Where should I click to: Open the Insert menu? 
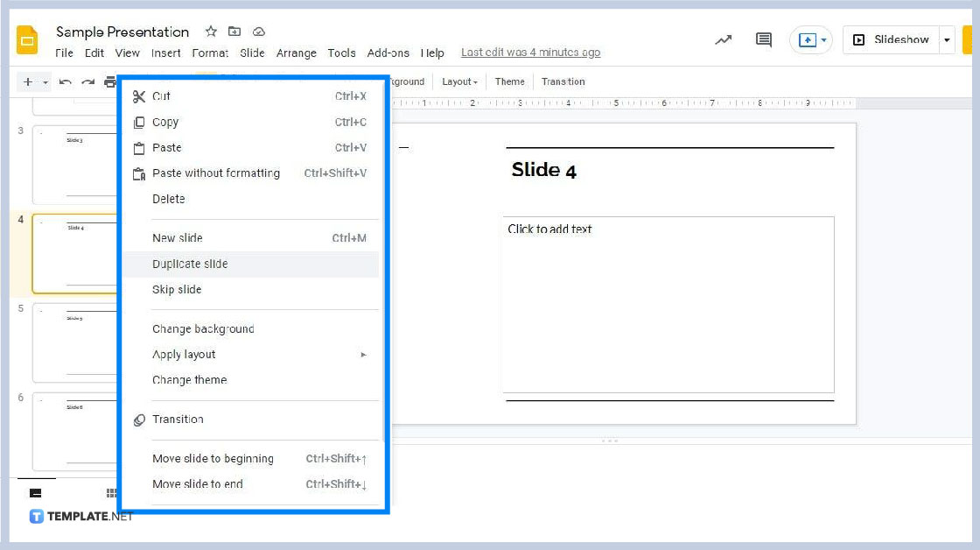click(165, 53)
